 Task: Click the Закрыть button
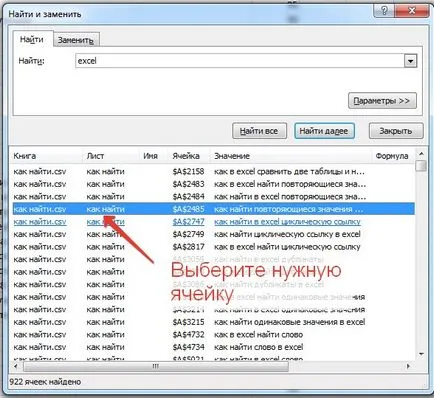pos(396,131)
